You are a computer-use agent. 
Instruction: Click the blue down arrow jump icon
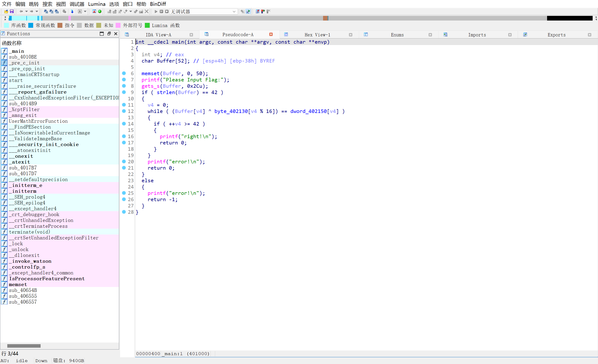[x=72, y=11]
